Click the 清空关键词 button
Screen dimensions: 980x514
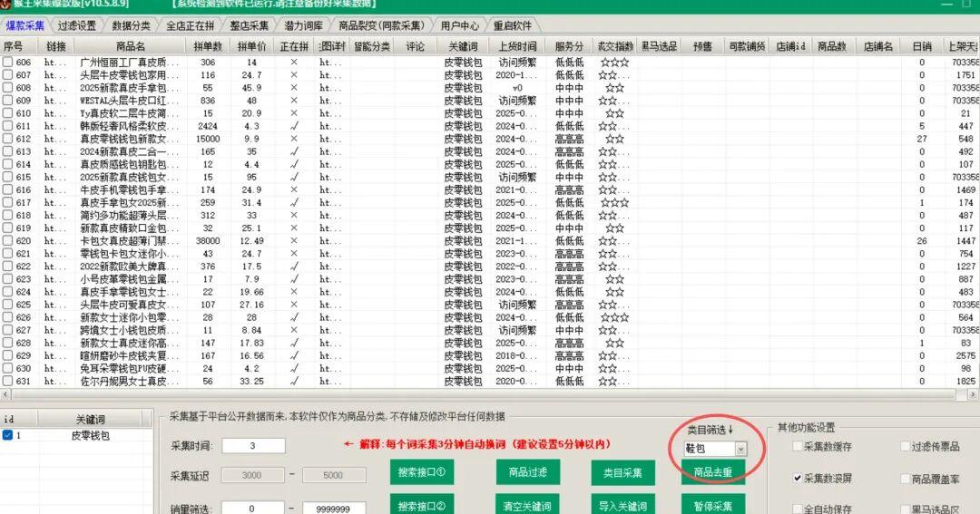528,505
